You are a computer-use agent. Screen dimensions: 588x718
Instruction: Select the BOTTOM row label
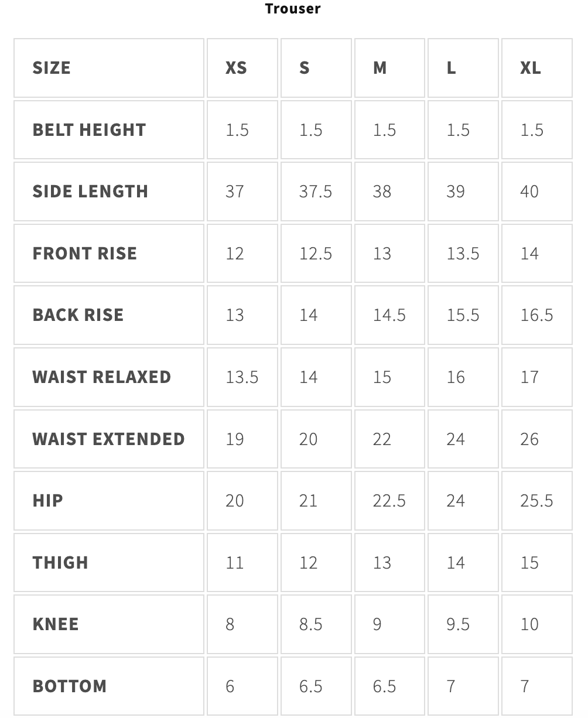70,686
